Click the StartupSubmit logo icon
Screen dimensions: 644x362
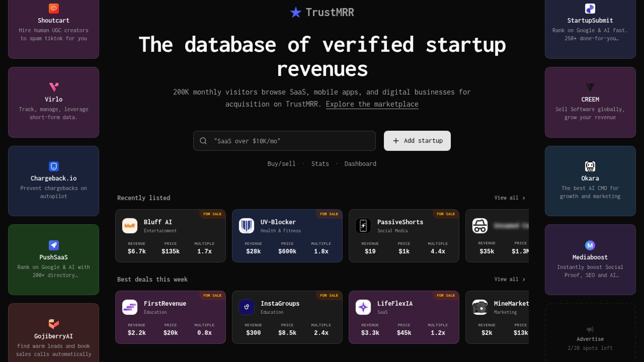(590, 8)
